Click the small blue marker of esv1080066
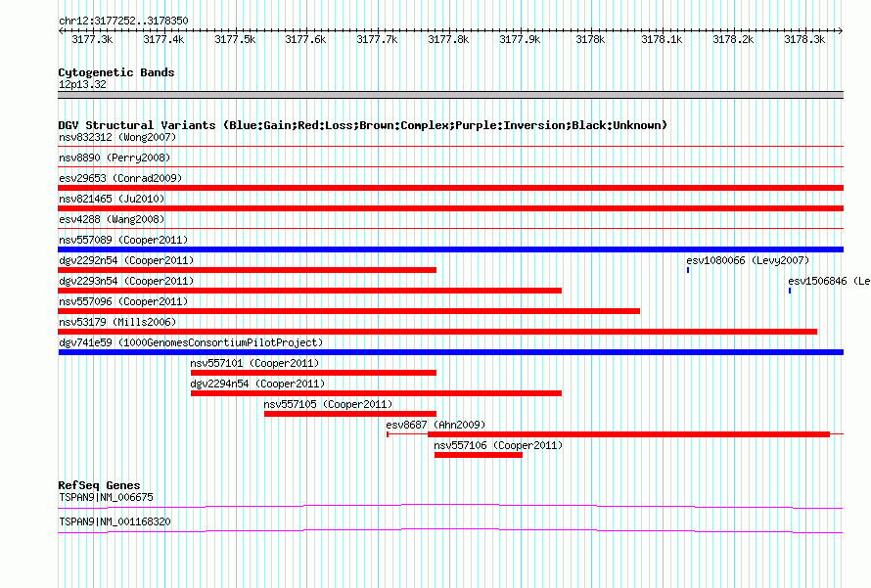The width and height of the screenshot is (871, 588). tap(688, 270)
